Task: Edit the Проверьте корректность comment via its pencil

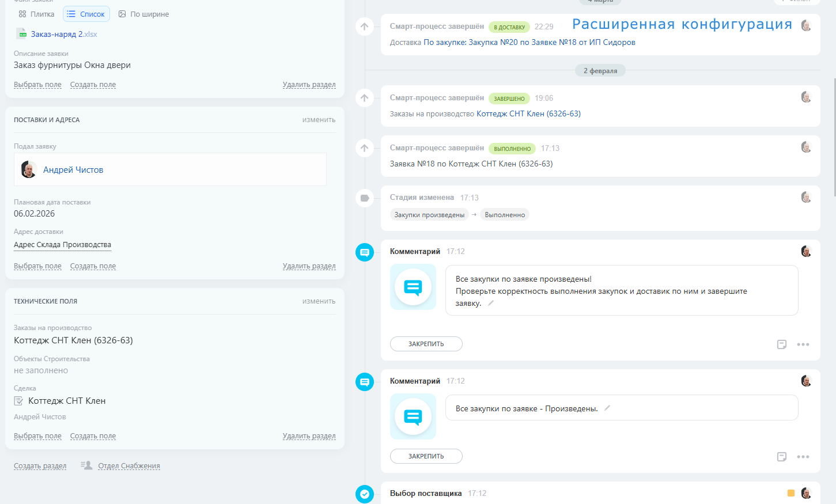Action: pos(491,303)
